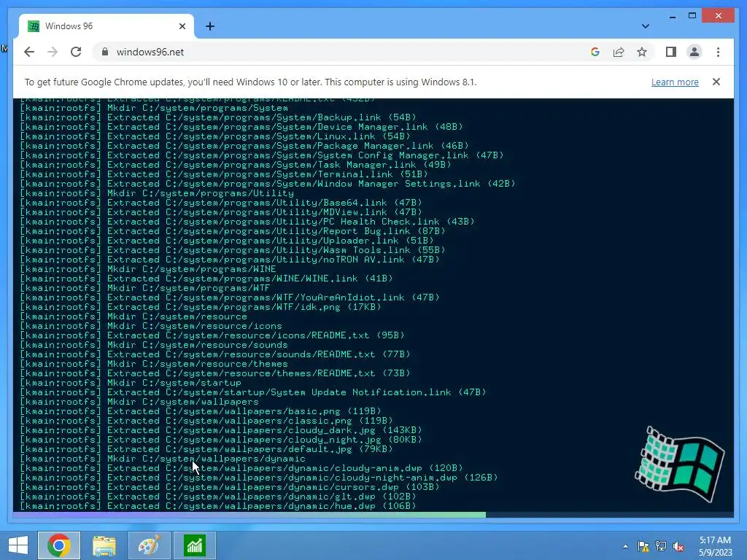Screen dimensions: 747x560
Task: Dismiss the Chrome update notification bar
Action: [x=716, y=82]
